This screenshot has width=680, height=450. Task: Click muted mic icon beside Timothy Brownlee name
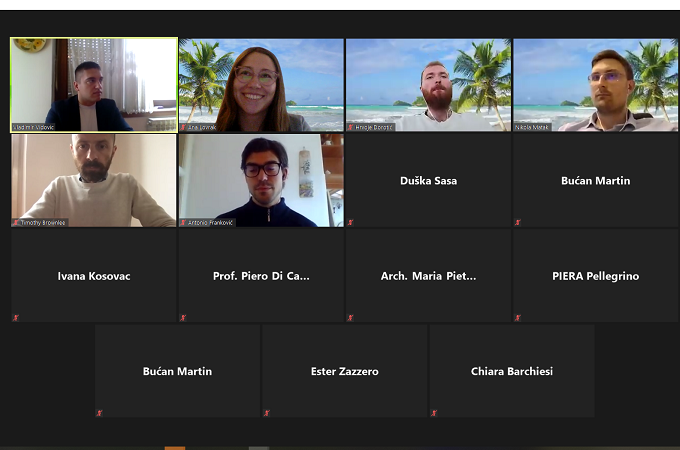coord(16,222)
